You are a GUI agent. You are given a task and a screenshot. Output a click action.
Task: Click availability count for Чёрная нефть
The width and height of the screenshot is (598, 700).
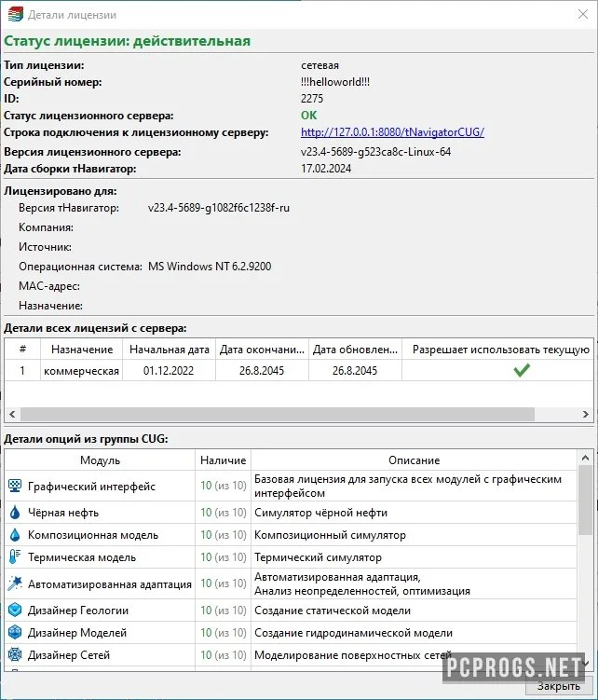coord(224,512)
